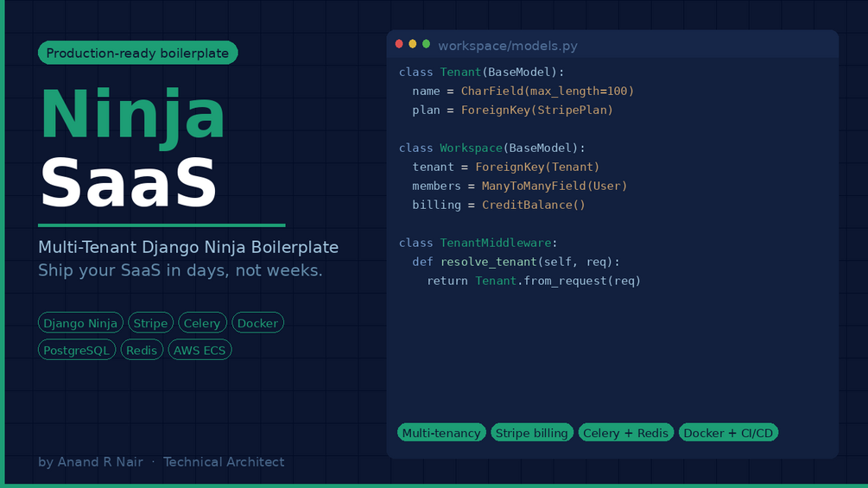Click 'Multi-Tenant Django Ninja Boilerplate' subtitle

coord(188,247)
